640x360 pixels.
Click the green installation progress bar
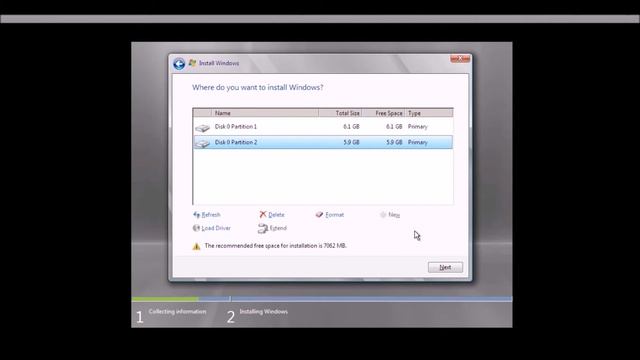165,299
